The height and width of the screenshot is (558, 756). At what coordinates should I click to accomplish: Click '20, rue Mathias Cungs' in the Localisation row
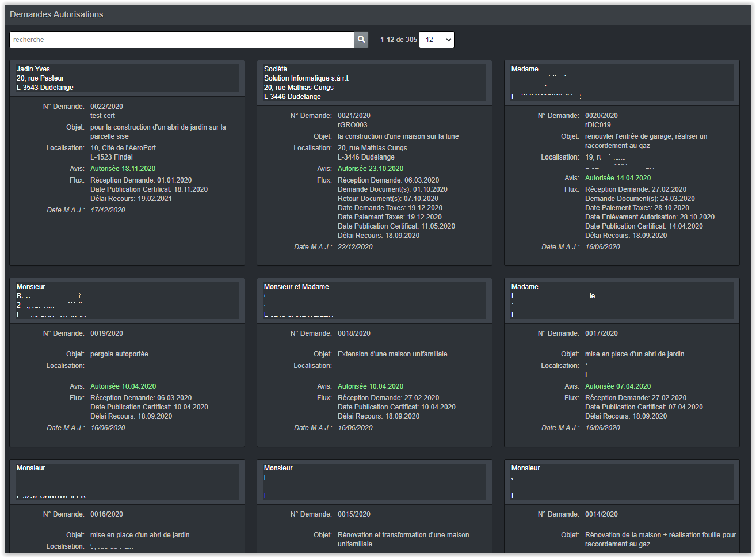(372, 148)
